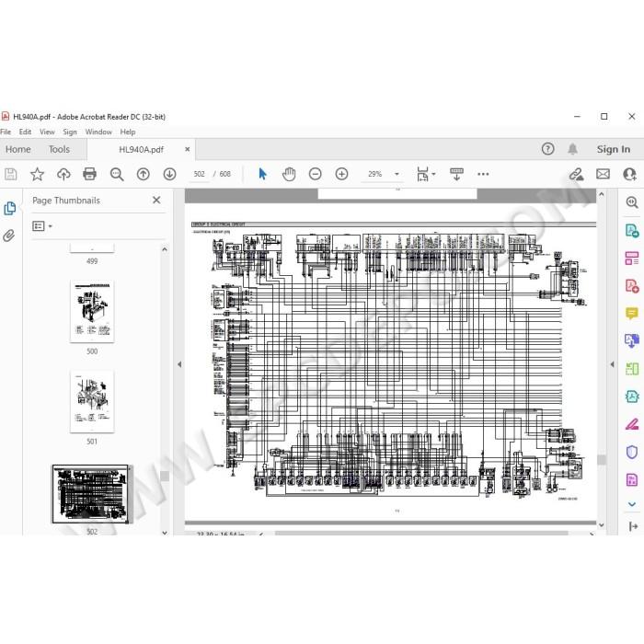Open the Attachments paperclip icon

pyautogui.click(x=8, y=236)
